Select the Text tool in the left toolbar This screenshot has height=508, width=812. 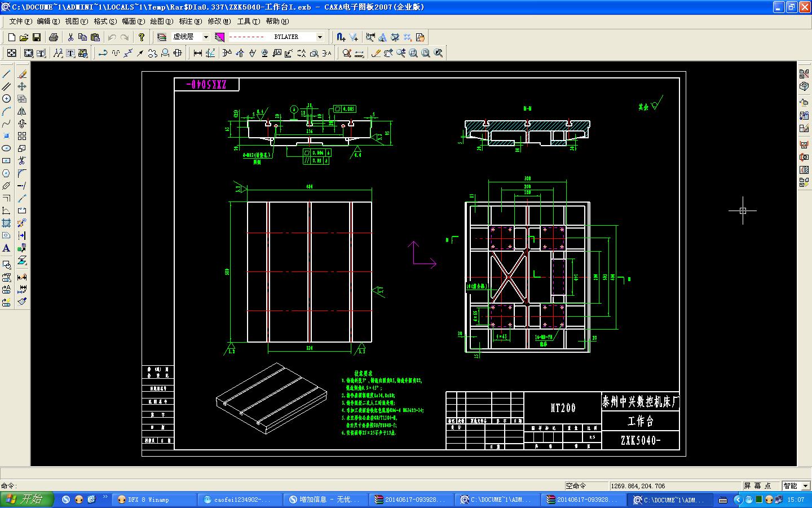pyautogui.click(x=7, y=247)
